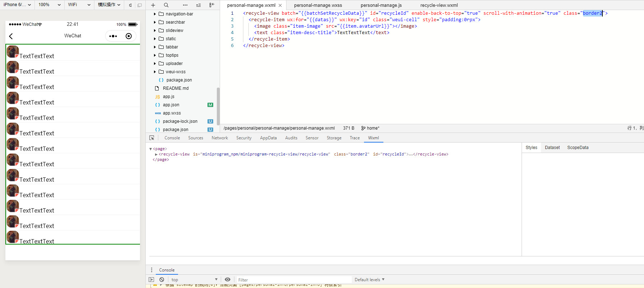Select the ScopeData panel tab
The width and height of the screenshot is (644, 288).
pos(578,148)
